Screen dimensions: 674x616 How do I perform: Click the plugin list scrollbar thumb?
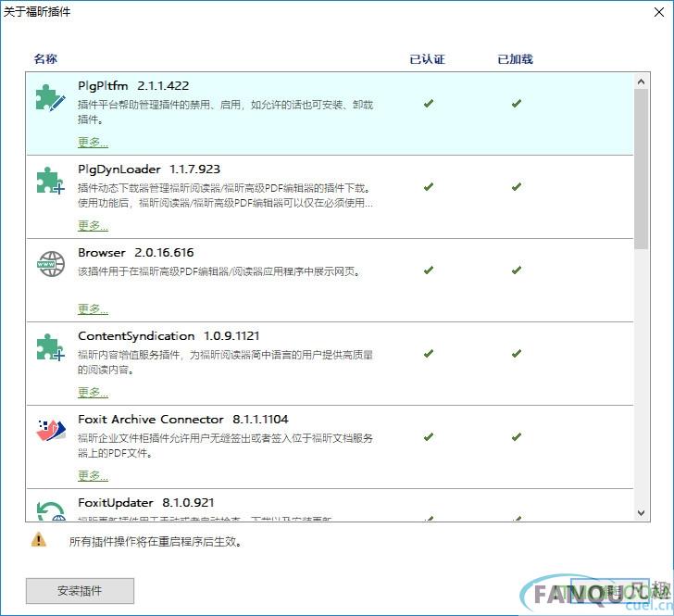[x=641, y=169]
